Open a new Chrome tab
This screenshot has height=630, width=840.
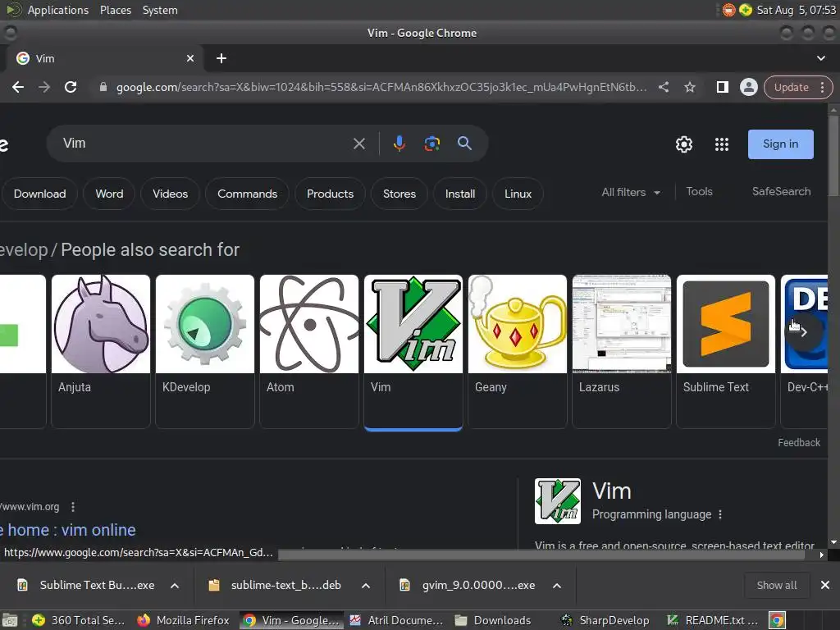point(221,58)
